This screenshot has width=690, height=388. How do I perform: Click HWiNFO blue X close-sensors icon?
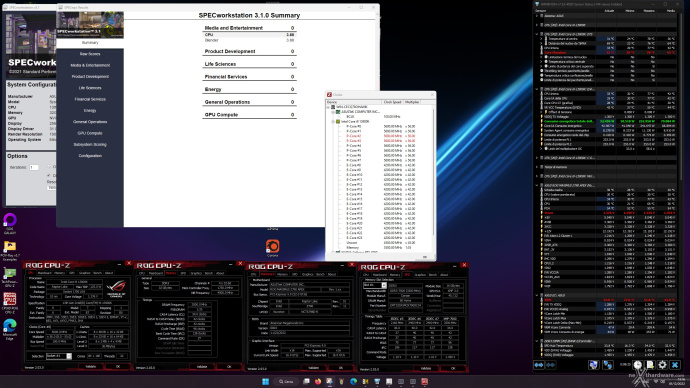pos(675,365)
